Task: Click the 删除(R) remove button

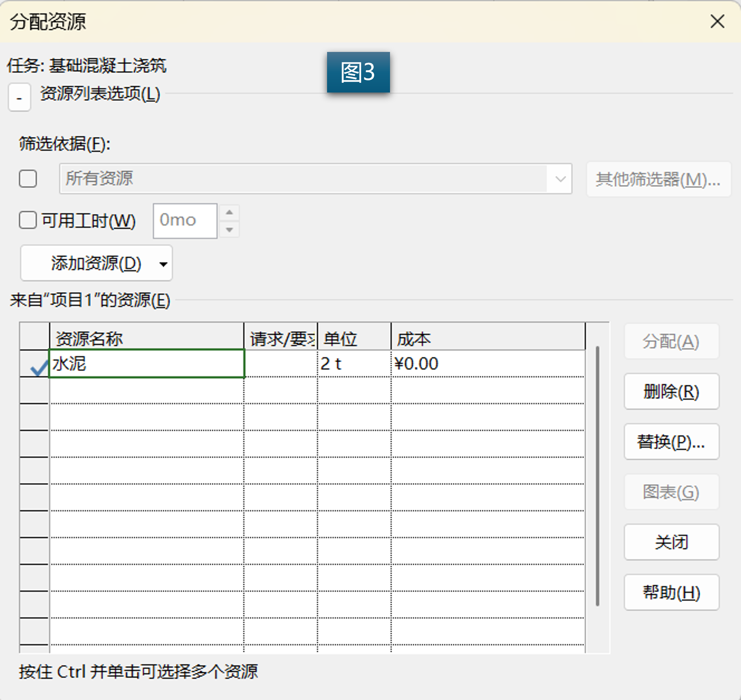Action: (x=671, y=392)
